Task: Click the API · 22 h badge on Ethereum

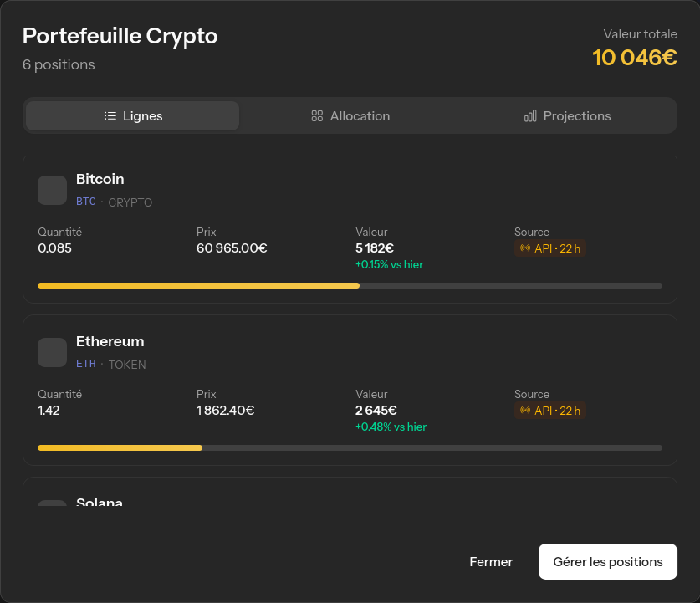Action: (549, 410)
